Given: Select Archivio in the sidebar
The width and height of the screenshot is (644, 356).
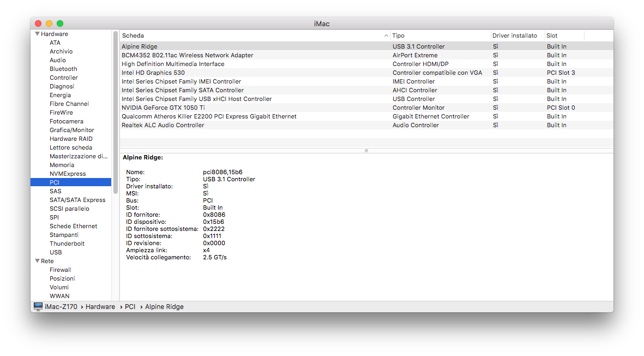Looking at the screenshot, I should [x=61, y=51].
